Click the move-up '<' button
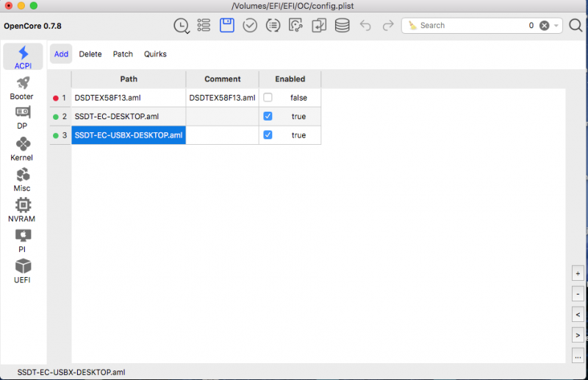The height and width of the screenshot is (380, 588). click(578, 315)
